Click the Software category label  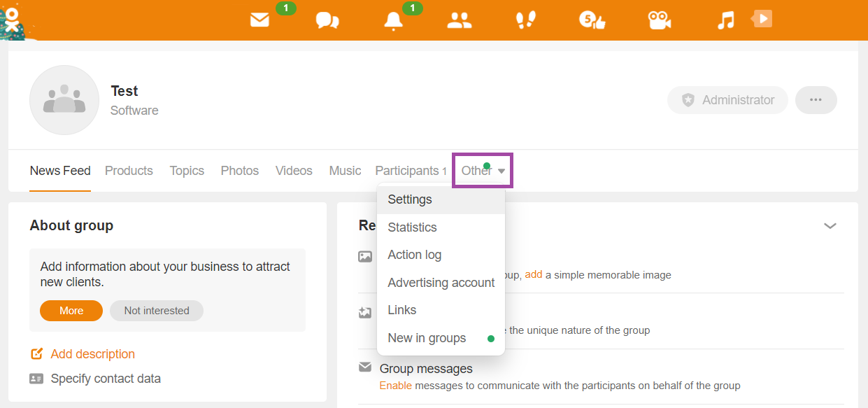click(x=134, y=111)
